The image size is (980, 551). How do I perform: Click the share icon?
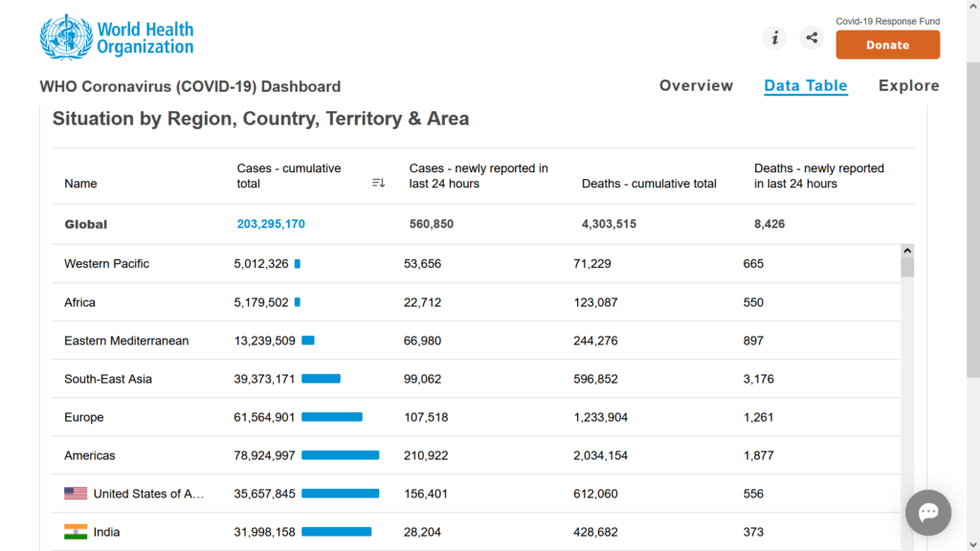click(812, 38)
